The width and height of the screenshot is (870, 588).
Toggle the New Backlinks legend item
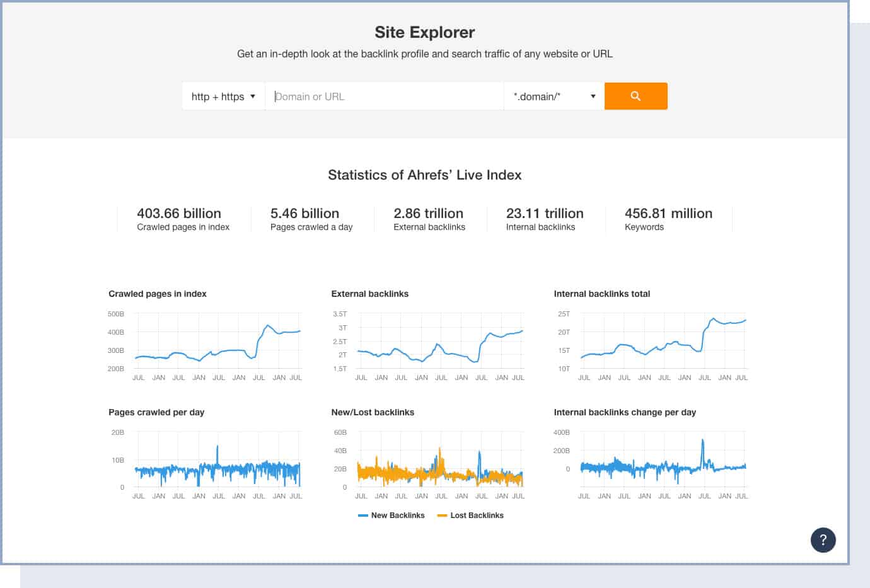tap(391, 516)
